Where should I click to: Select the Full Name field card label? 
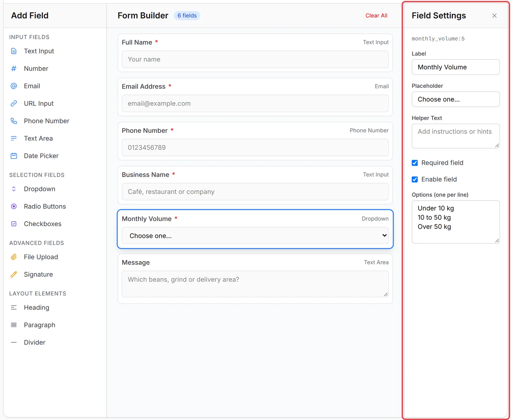pos(137,42)
